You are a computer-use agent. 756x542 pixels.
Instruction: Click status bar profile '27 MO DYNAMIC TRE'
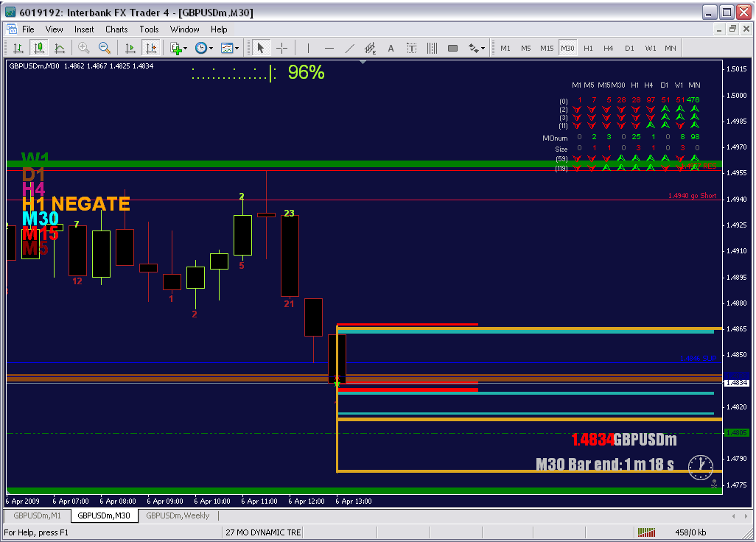pos(263,532)
